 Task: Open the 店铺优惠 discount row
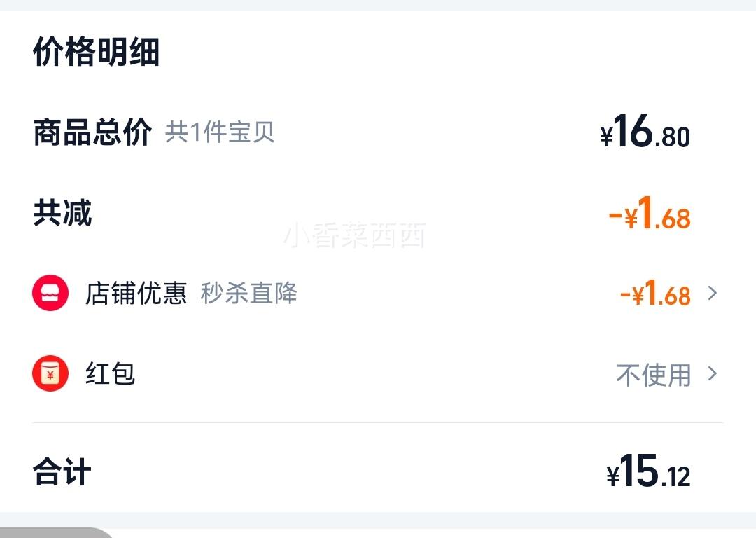[x=377, y=293]
